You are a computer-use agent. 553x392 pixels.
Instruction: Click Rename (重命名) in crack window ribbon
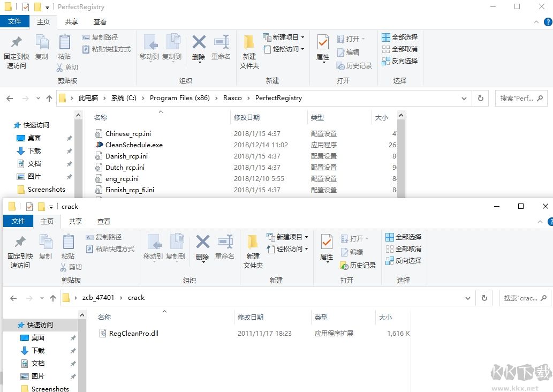click(x=225, y=247)
